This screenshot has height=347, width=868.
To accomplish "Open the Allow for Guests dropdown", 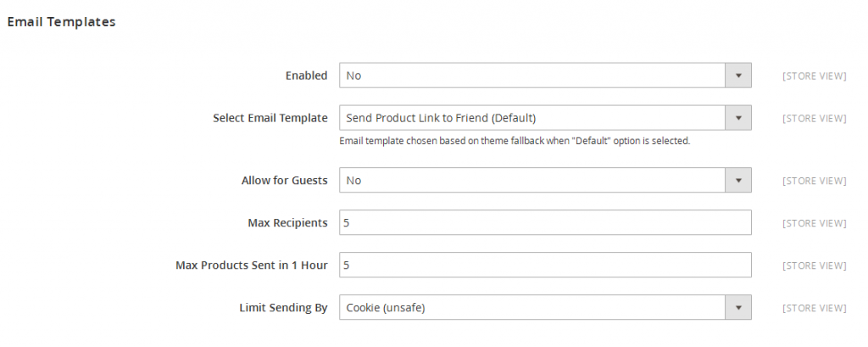I will [531, 181].
